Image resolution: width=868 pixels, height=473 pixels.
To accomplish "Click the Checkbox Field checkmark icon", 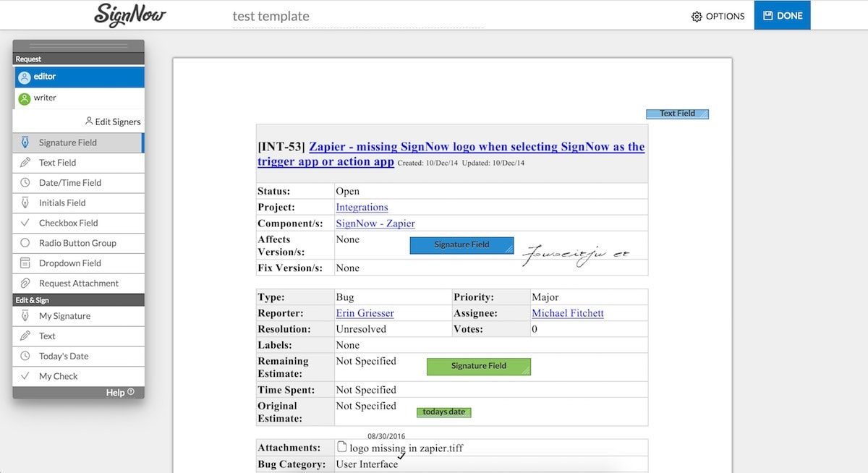I will [25, 223].
